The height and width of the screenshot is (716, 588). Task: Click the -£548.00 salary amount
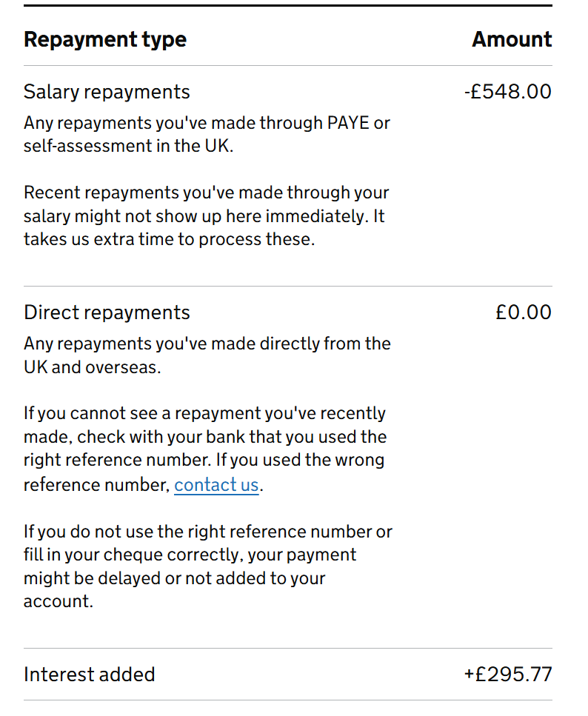tap(508, 91)
